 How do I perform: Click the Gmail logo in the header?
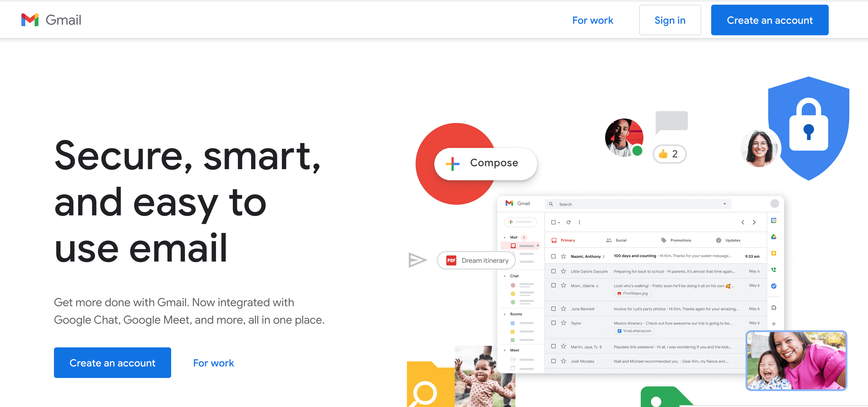tap(51, 20)
